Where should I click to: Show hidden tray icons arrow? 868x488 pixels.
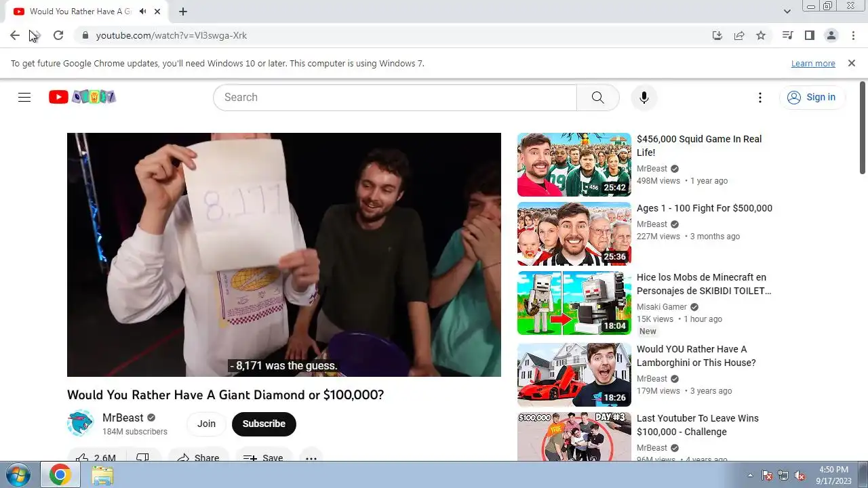[x=750, y=475]
